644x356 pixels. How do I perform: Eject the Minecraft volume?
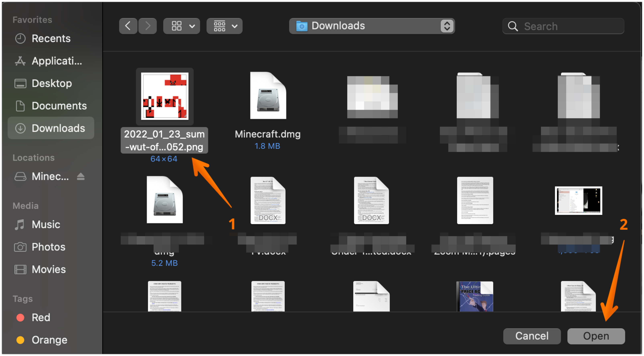[x=81, y=177]
